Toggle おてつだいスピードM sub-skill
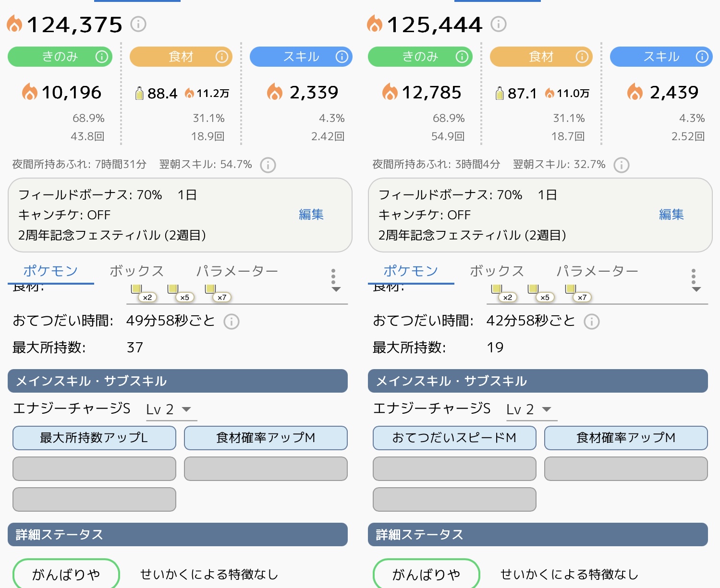 pos(454,438)
